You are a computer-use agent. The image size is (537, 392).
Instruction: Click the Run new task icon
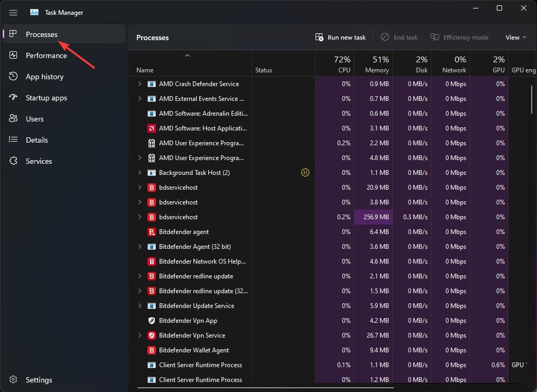[x=319, y=38]
